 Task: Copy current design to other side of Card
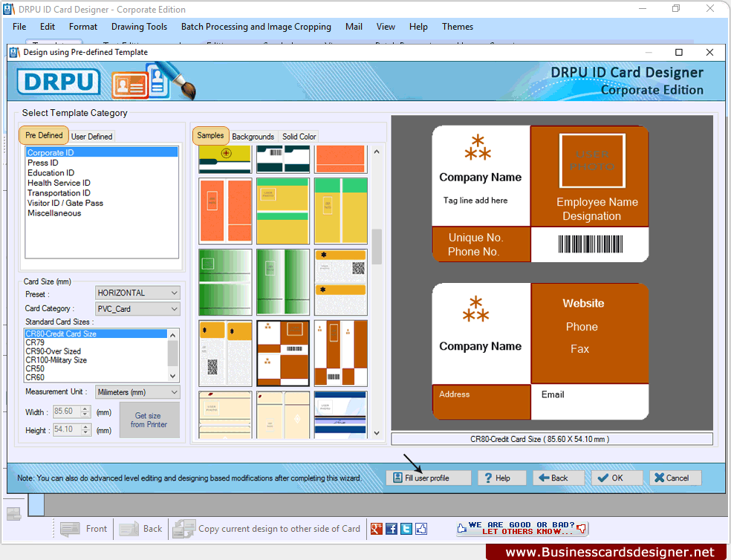tap(267, 529)
